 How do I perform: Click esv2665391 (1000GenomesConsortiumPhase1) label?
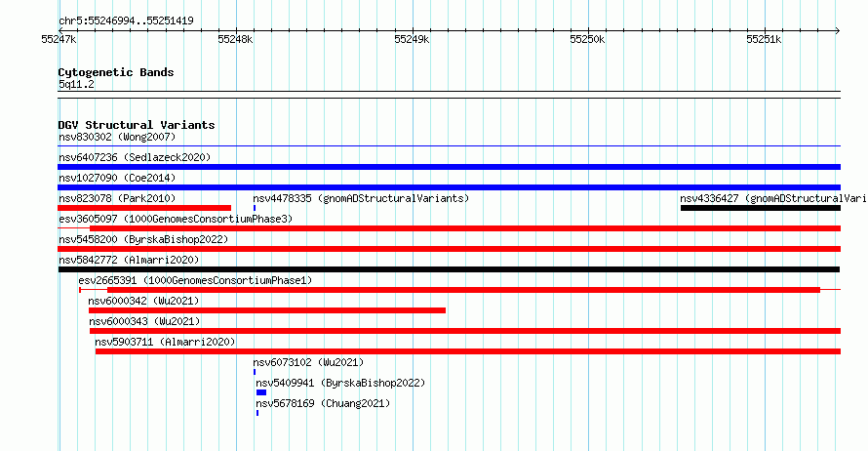click(195, 280)
